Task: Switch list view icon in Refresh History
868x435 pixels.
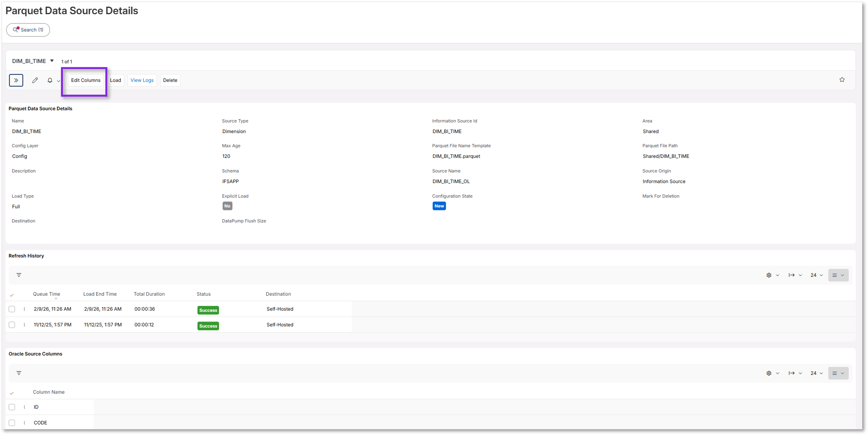Action: pos(838,275)
